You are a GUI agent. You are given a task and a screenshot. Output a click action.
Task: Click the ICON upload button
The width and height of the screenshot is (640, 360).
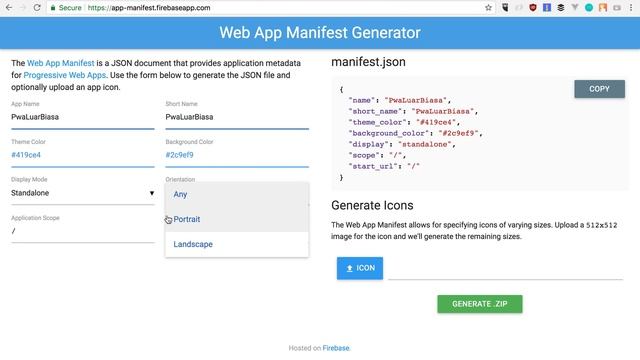[360, 268]
